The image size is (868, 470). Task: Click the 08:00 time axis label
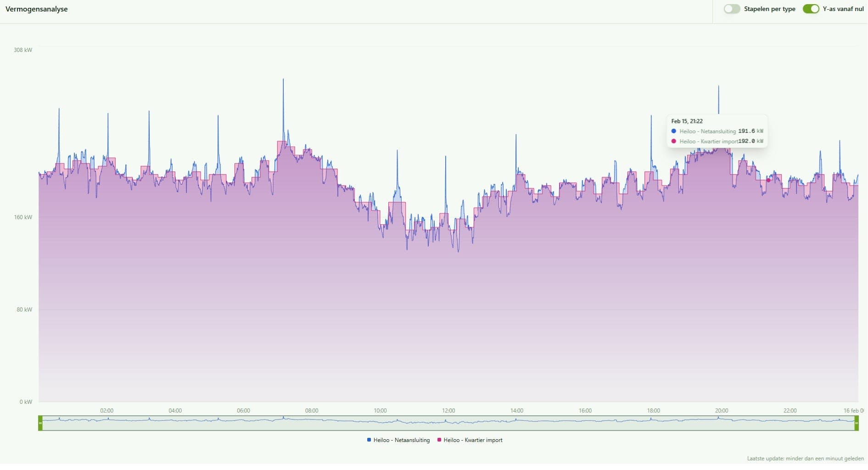[x=312, y=411]
